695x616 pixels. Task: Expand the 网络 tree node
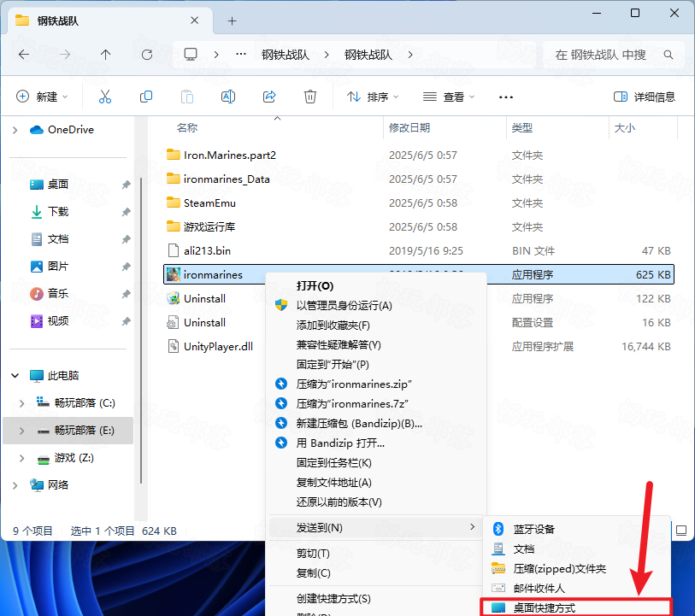point(15,485)
